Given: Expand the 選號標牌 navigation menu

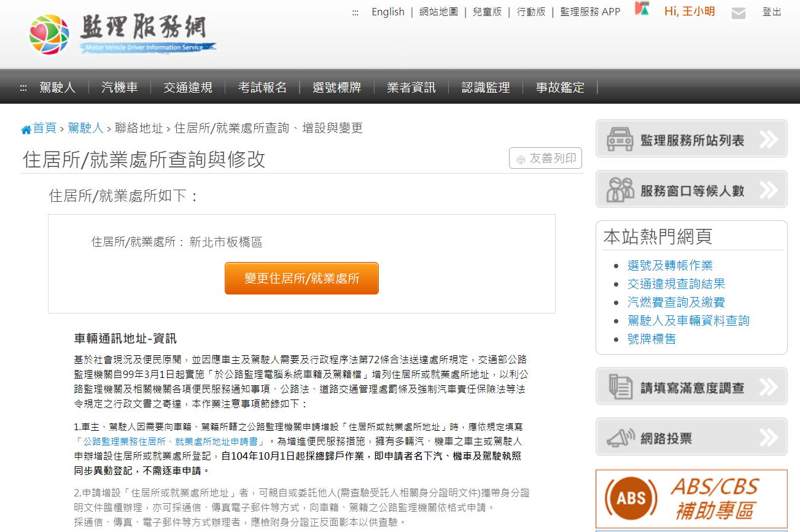Looking at the screenshot, I should [336, 87].
